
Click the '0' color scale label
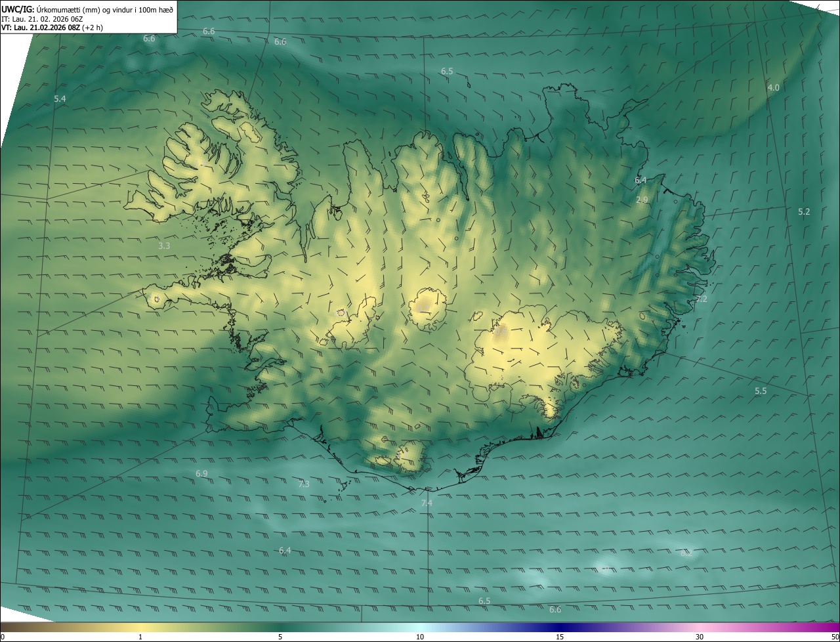(3, 637)
